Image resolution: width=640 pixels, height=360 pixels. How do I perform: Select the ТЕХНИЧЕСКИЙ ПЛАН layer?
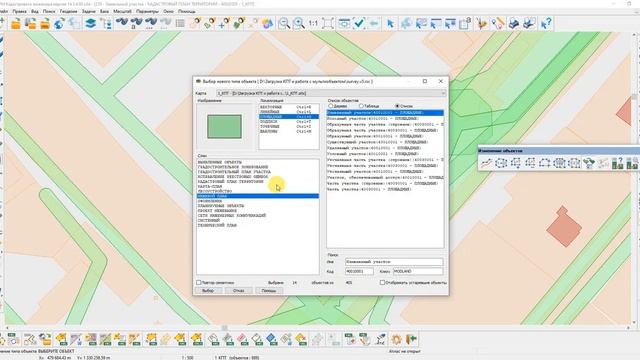(218, 225)
